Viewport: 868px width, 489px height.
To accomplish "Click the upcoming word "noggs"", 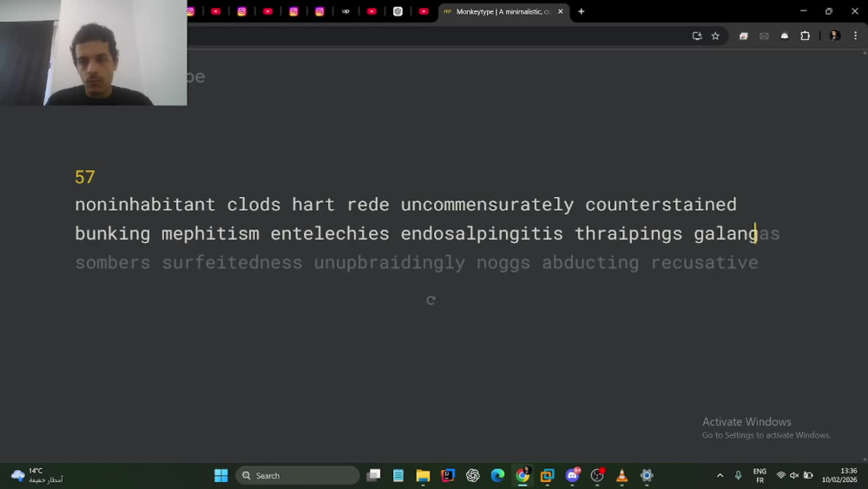I will click(x=503, y=262).
